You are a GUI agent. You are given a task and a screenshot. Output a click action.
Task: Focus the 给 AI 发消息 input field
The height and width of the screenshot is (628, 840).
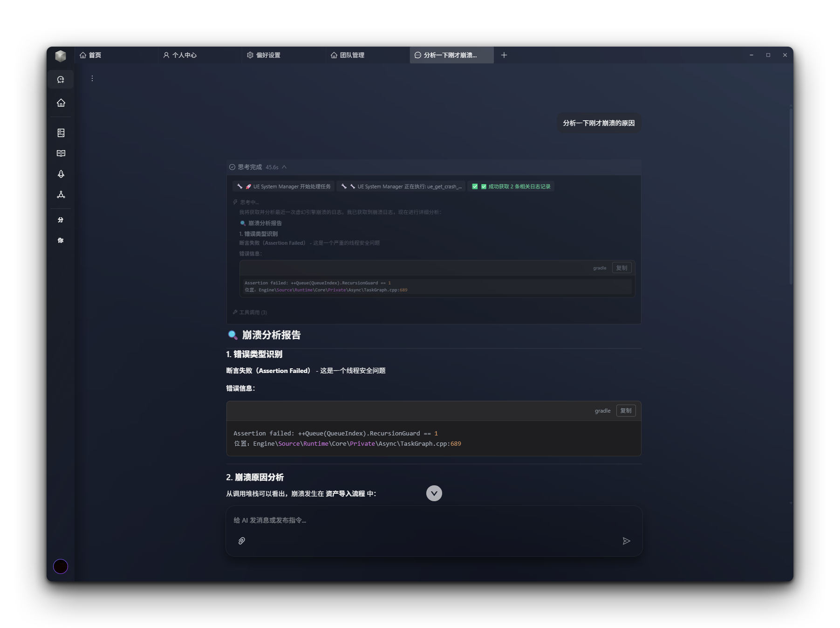(x=433, y=520)
